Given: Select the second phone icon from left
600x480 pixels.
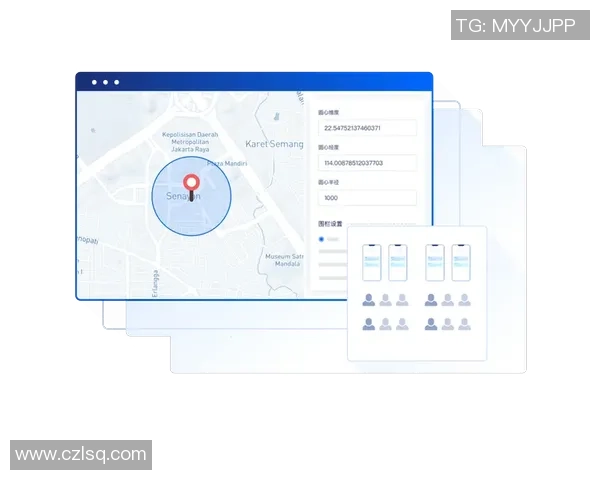Looking at the screenshot, I should click(398, 262).
